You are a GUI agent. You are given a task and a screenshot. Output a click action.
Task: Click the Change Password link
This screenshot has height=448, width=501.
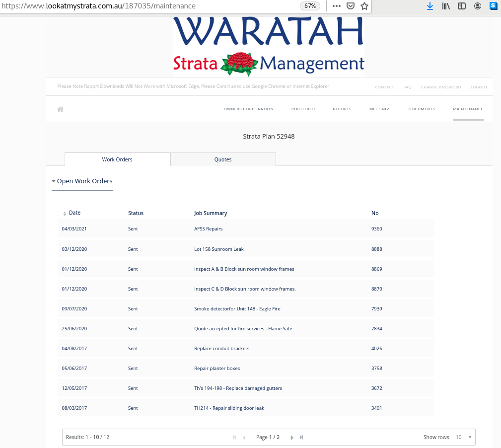coord(441,87)
